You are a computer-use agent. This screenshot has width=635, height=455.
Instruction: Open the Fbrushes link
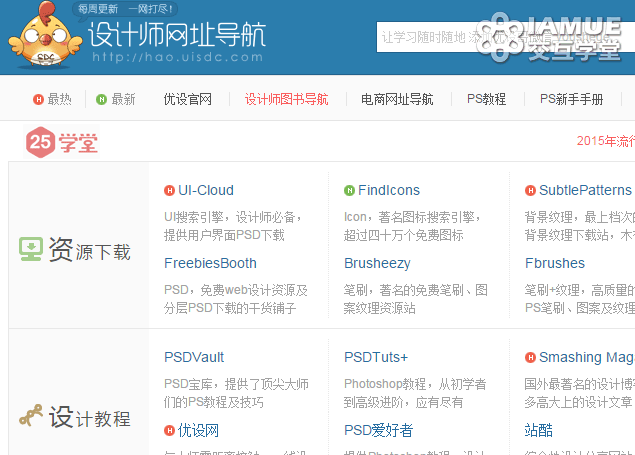[555, 263]
